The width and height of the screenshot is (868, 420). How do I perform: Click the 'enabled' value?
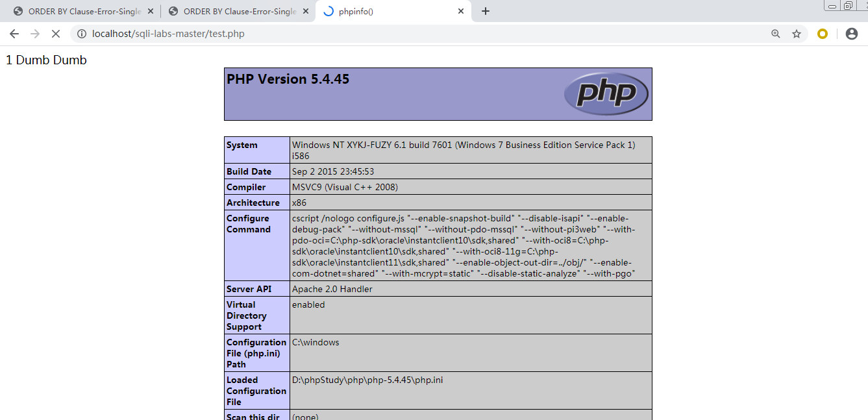pyautogui.click(x=308, y=305)
